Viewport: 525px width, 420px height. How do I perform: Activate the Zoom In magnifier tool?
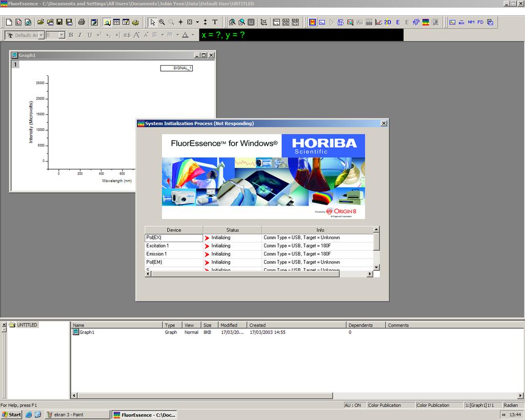point(162,22)
